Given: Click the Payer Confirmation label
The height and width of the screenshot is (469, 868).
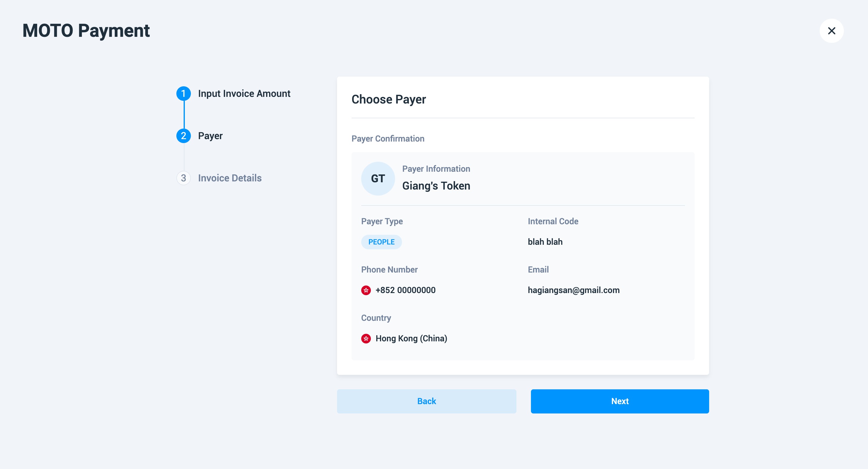Looking at the screenshot, I should point(388,139).
